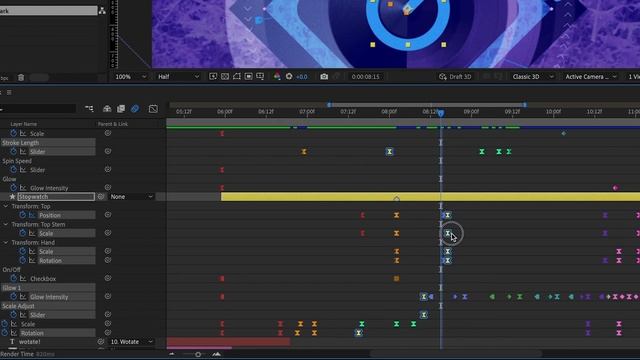Image resolution: width=640 pixels, height=360 pixels.
Task: Open the Graph Editor
Action: [x=153, y=109]
